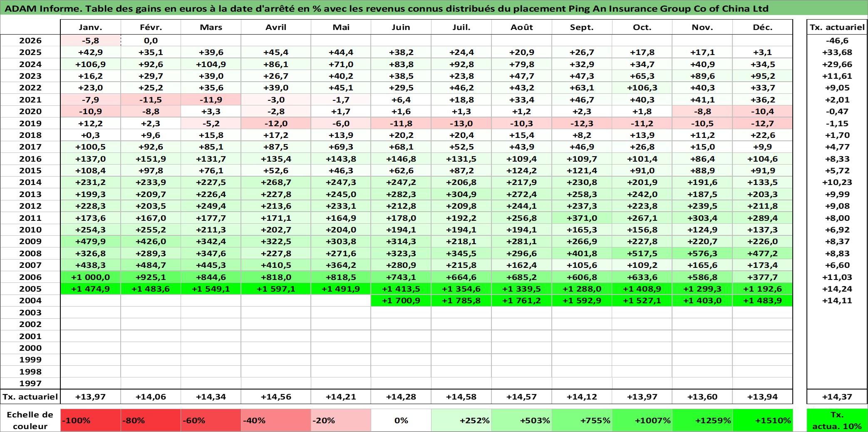Click the +22,6 cell for December 2018

click(762, 135)
